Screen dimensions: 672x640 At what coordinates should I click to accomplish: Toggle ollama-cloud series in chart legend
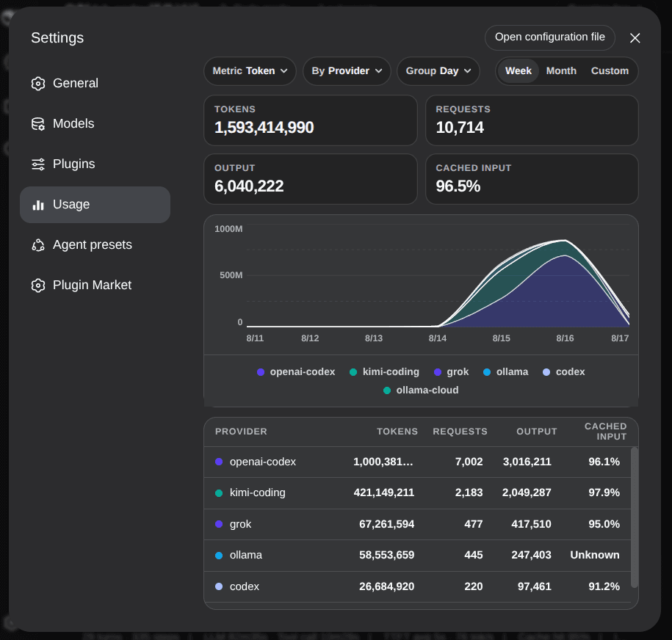(x=421, y=390)
